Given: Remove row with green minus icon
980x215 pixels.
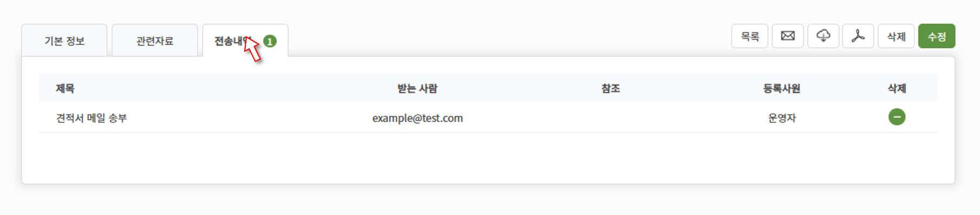Looking at the screenshot, I should [x=897, y=117].
